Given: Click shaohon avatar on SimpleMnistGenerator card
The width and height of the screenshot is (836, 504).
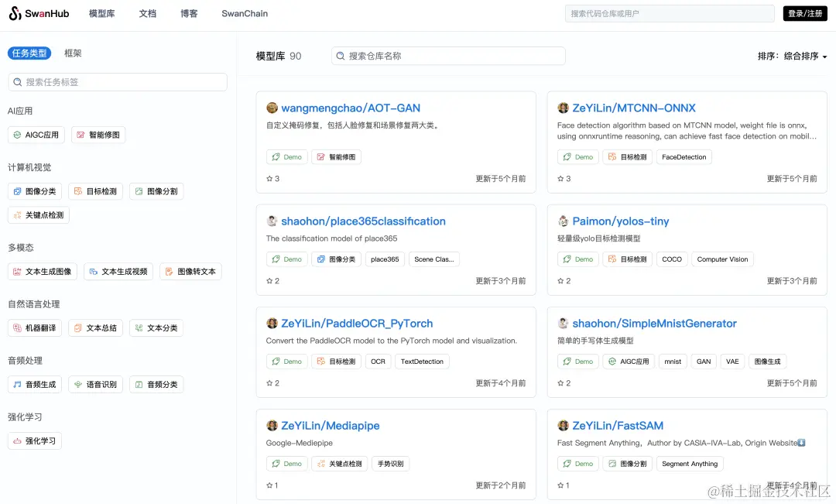Looking at the screenshot, I should pos(563,323).
